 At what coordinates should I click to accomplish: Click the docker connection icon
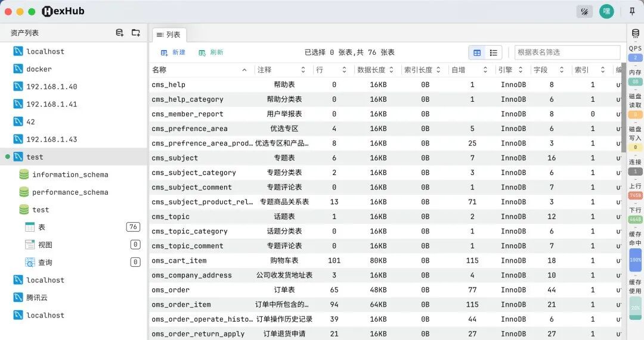[18, 68]
